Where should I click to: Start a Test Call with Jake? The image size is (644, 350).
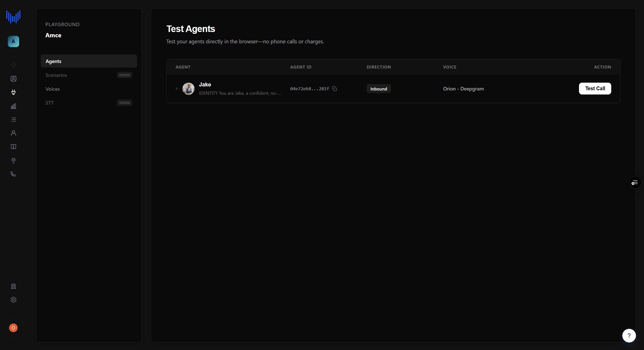(x=595, y=88)
